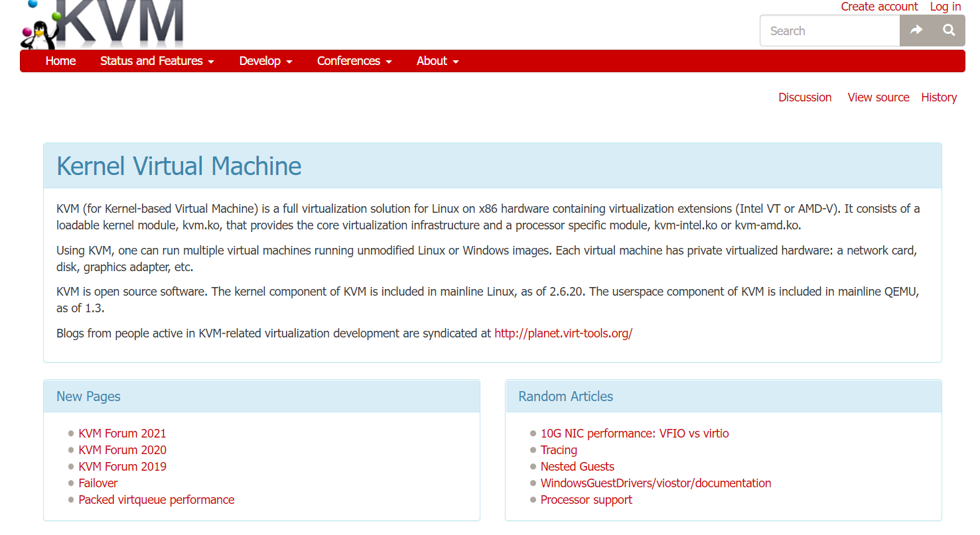Image resolution: width=980 pixels, height=535 pixels.
Task: Click the search magnifier icon button
Action: [x=949, y=30]
